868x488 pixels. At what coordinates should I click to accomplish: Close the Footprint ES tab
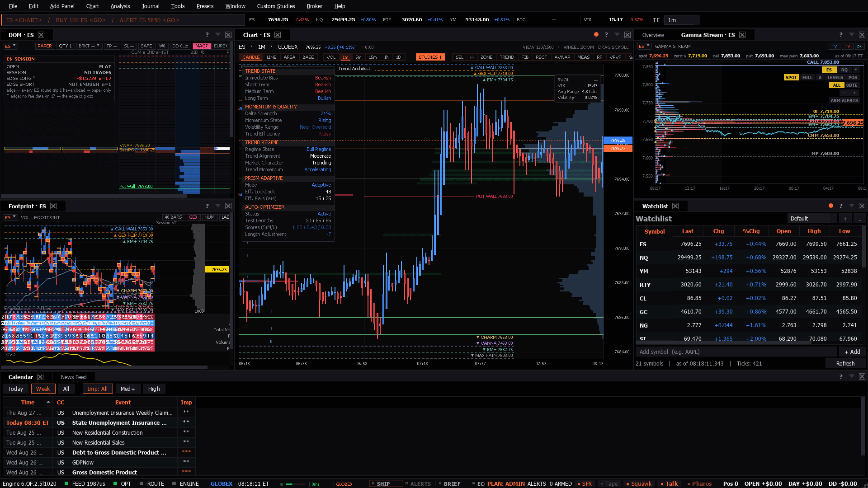53,206
